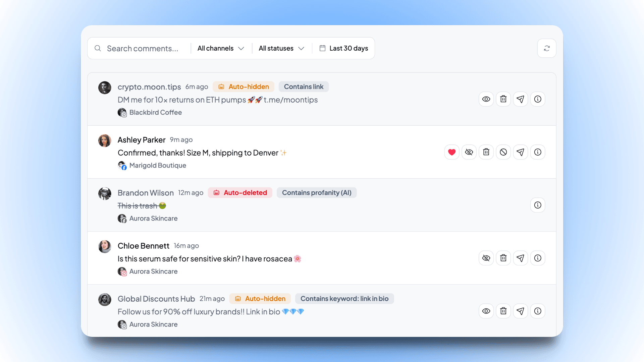Open Global Discounts Hub profile avatar
Image resolution: width=644 pixels, height=362 pixels.
click(x=105, y=299)
